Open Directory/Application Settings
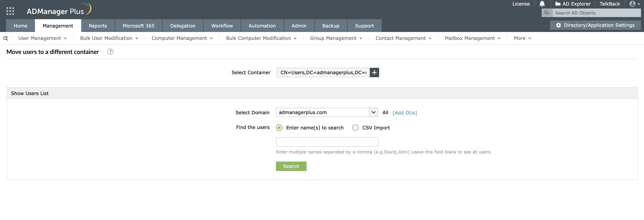644x220 pixels. [x=595, y=25]
